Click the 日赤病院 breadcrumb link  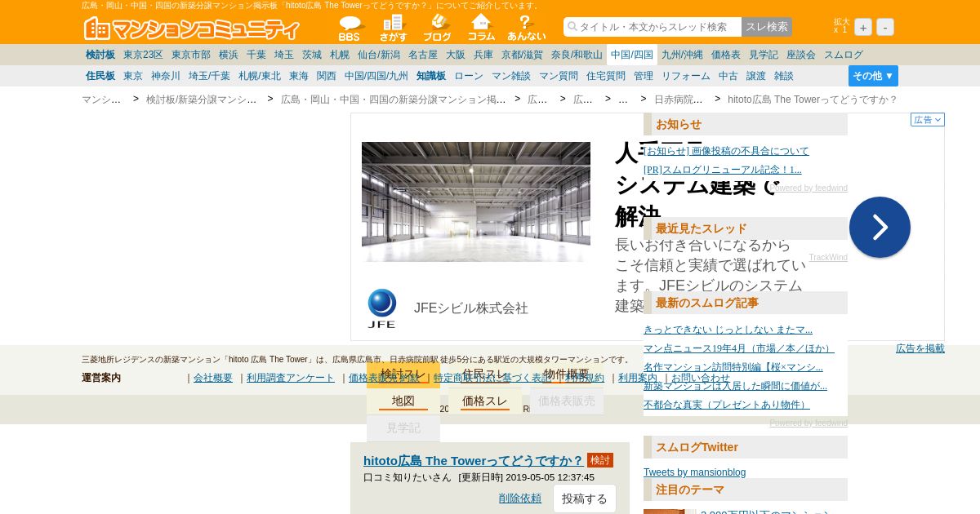point(678,100)
